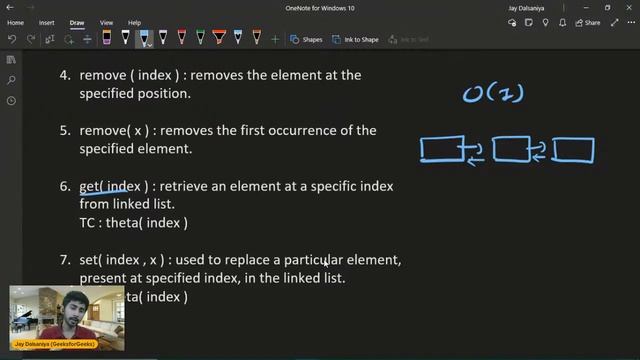Screen dimensions: 640x360
Task: Check cloud sync status icon
Action: (x=512, y=23)
